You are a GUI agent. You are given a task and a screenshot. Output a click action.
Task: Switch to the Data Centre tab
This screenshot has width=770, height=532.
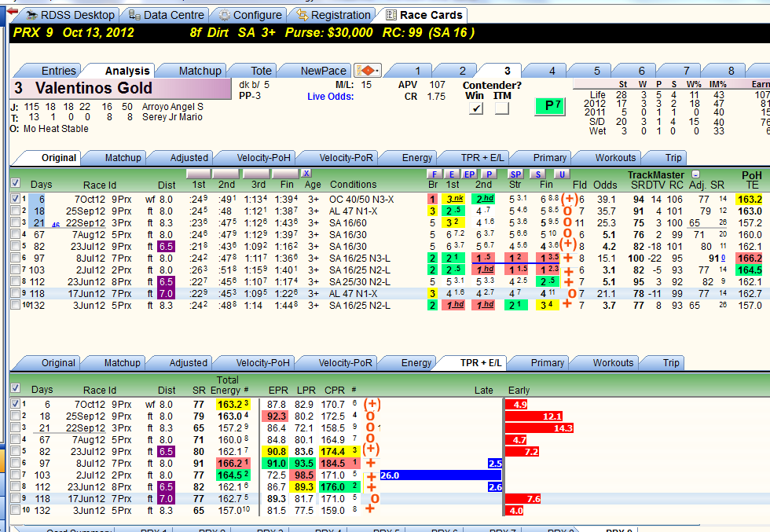click(167, 15)
